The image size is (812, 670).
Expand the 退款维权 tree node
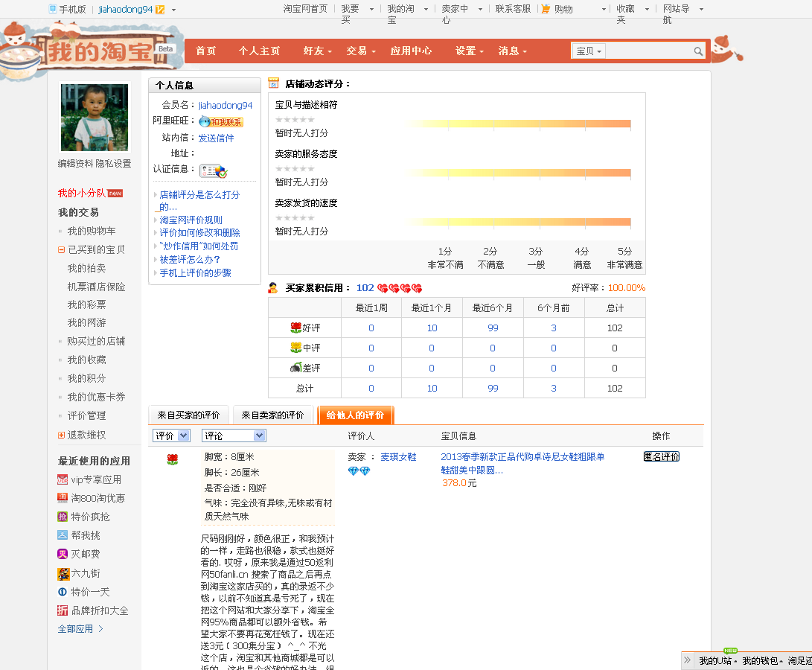coord(61,435)
